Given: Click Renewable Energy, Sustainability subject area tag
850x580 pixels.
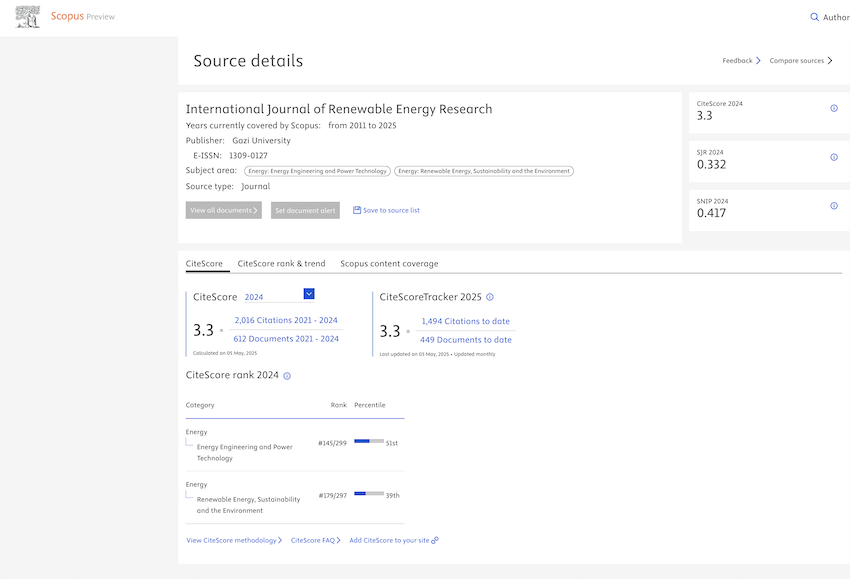Looking at the screenshot, I should [x=484, y=171].
